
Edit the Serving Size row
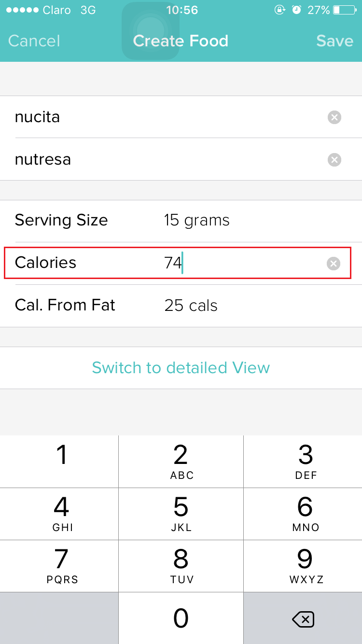[x=181, y=221]
